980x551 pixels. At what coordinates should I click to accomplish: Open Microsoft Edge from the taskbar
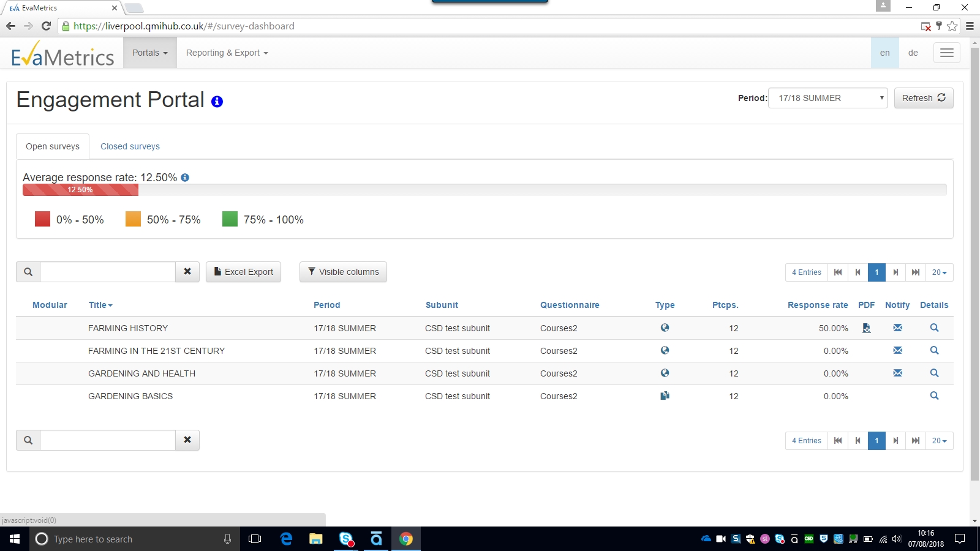(286, 539)
